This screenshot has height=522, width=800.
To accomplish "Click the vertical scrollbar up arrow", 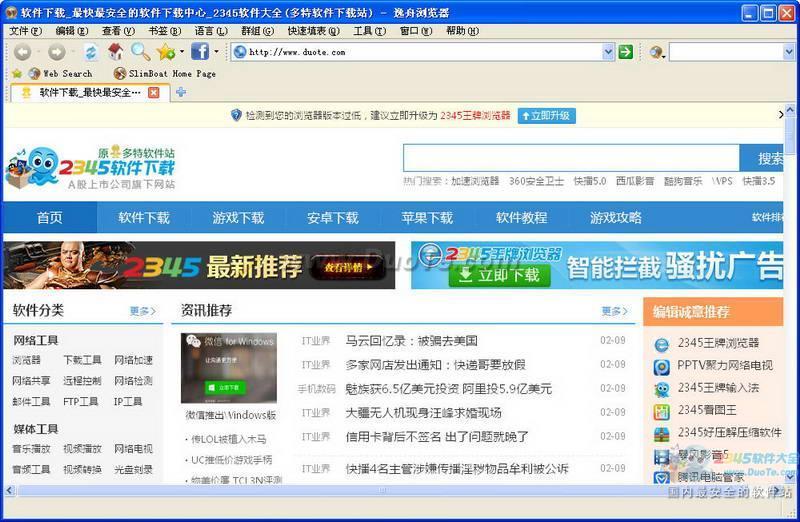I will (x=790, y=109).
